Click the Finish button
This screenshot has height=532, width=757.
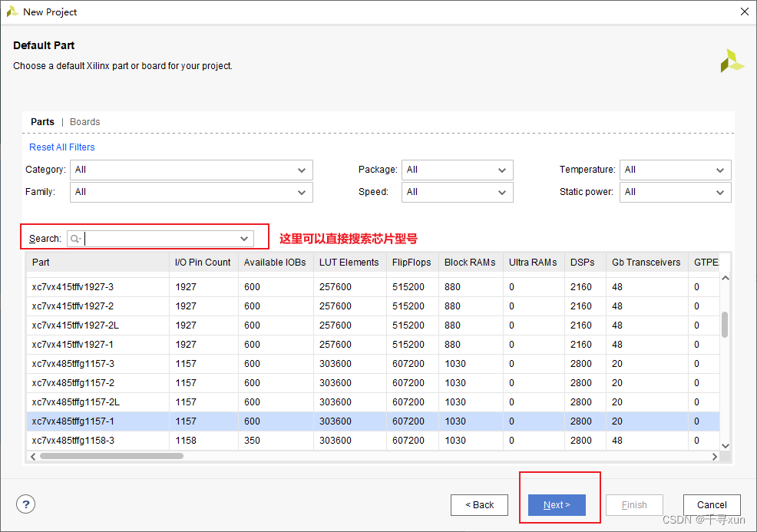pyautogui.click(x=634, y=505)
